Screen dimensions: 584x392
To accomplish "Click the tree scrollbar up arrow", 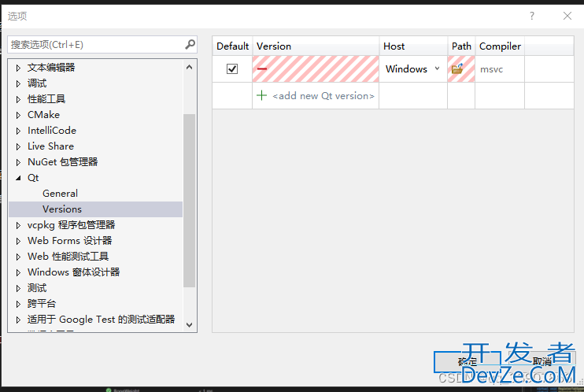I will (x=189, y=67).
